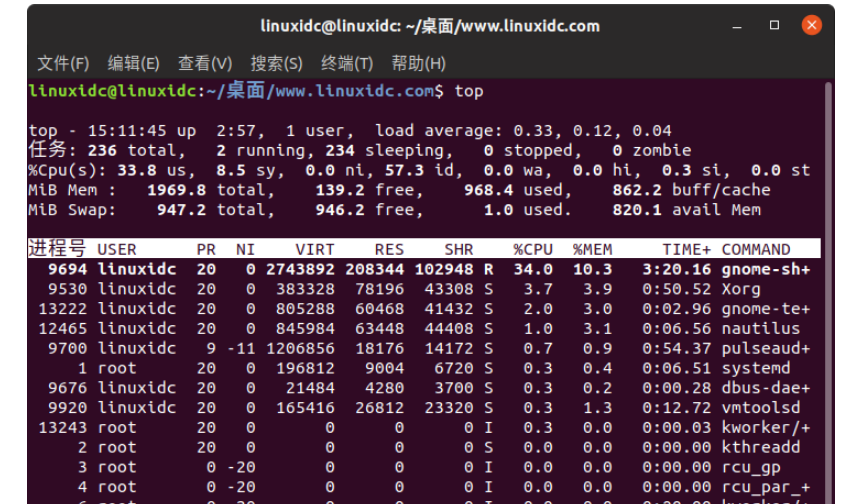
Task: Open the 编辑(E) menu
Action: (133, 64)
